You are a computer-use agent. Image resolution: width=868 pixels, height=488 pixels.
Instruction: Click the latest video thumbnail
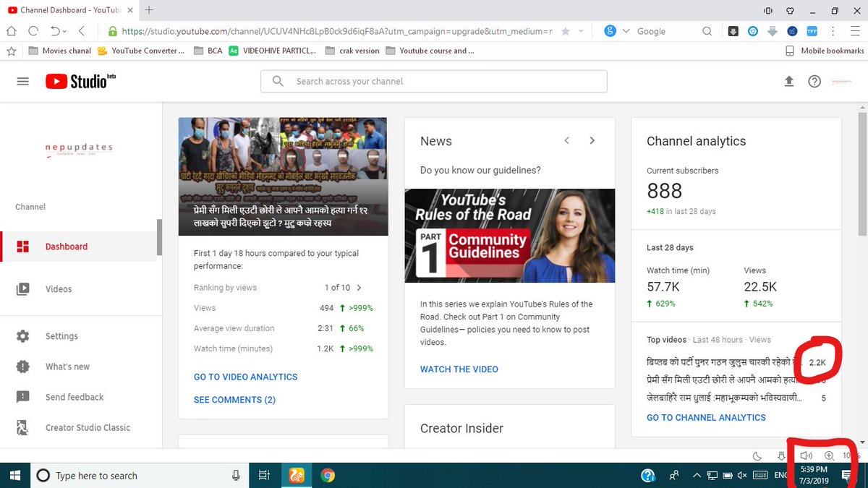tap(283, 176)
